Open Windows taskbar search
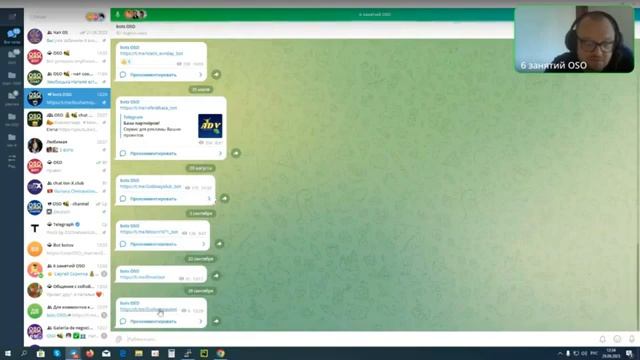Screen dimensions: 640x360 click(24, 353)
